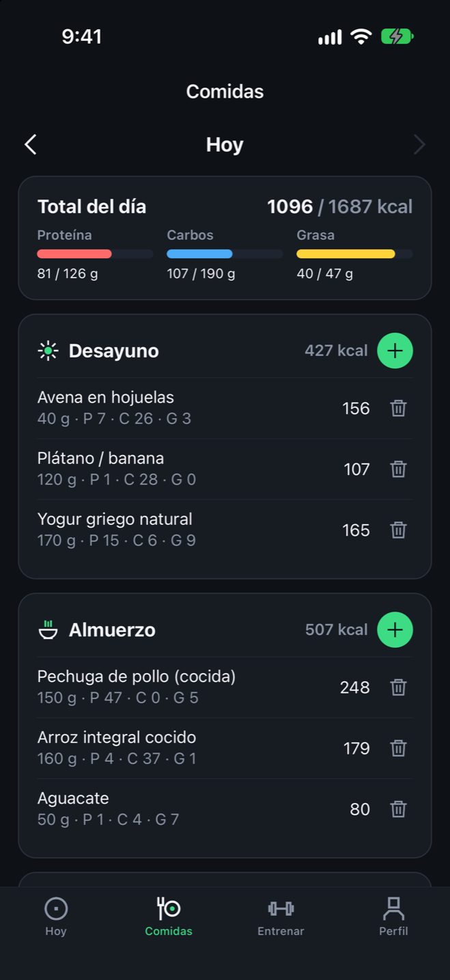Image resolution: width=450 pixels, height=980 pixels.
Task: Tap the Proteína red progress bar
Action: tap(95, 254)
